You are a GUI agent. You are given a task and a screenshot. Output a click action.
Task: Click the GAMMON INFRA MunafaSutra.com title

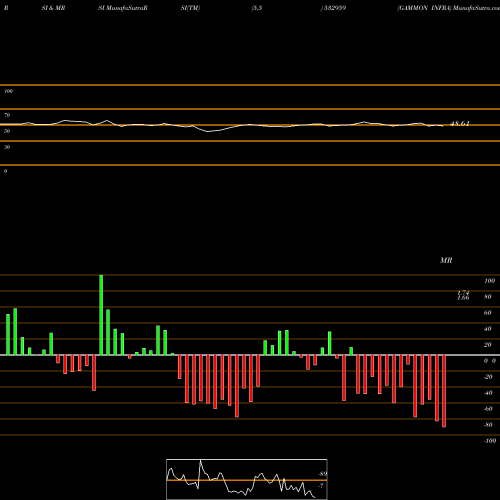click(x=448, y=8)
